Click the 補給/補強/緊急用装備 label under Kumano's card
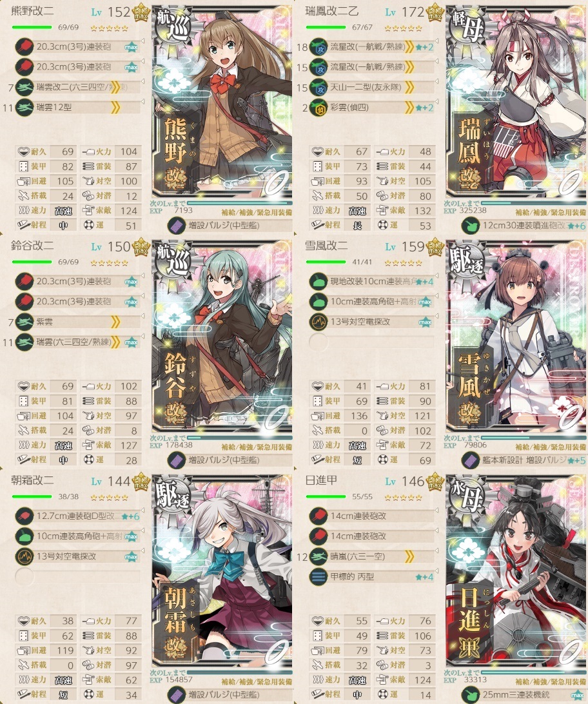Viewport: 588px width, 704px height. click(257, 212)
